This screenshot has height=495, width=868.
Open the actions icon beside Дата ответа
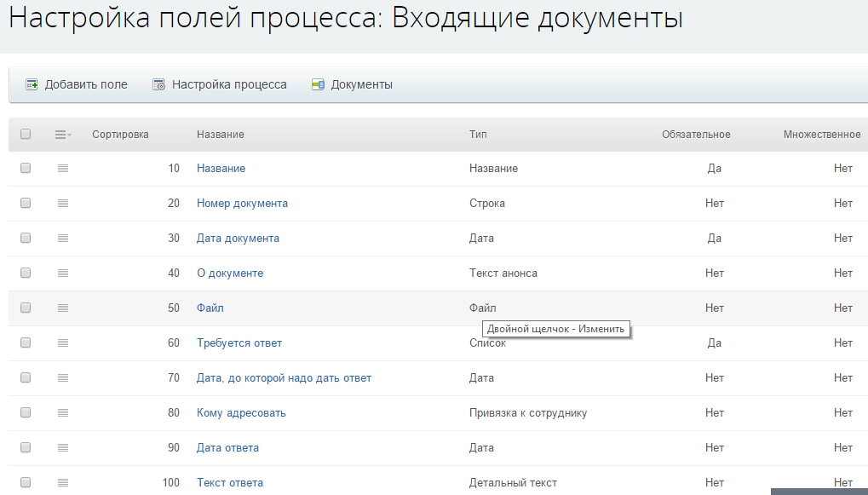tap(61, 447)
